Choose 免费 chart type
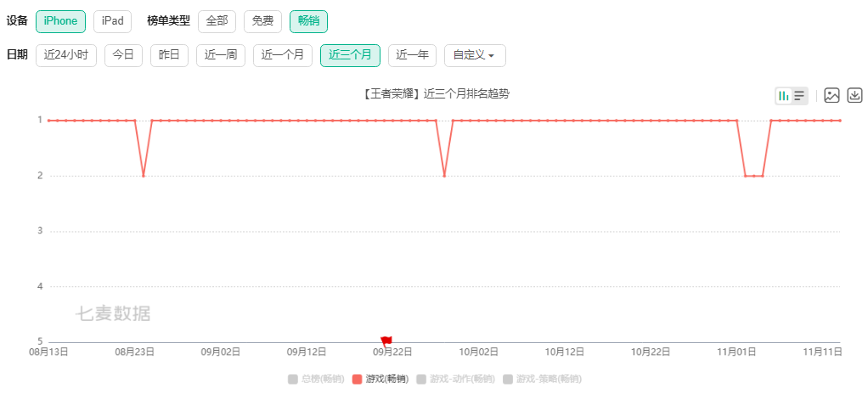The width and height of the screenshot is (868, 394). [x=262, y=21]
